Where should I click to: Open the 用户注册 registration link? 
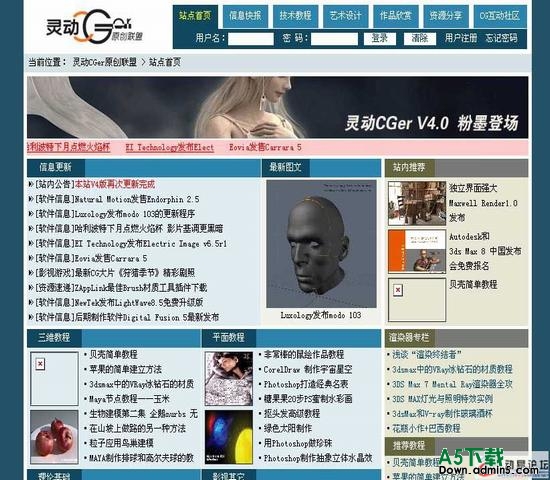(x=461, y=38)
